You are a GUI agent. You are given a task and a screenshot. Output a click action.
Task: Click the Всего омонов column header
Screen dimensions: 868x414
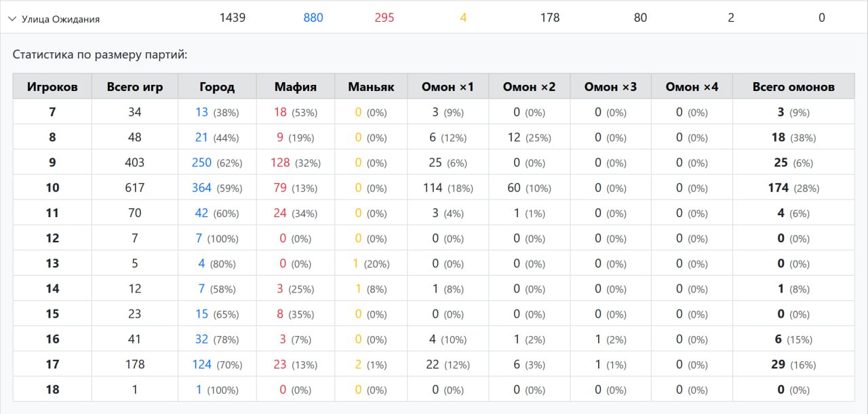click(x=793, y=87)
